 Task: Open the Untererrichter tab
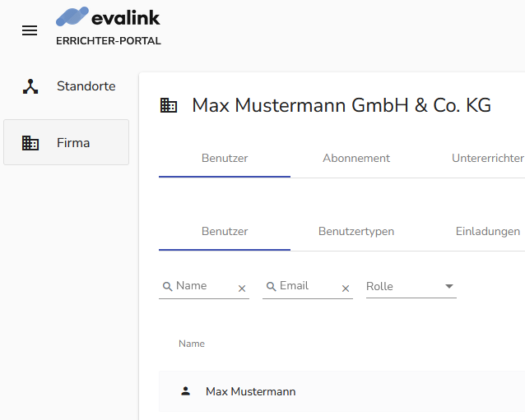coord(487,158)
